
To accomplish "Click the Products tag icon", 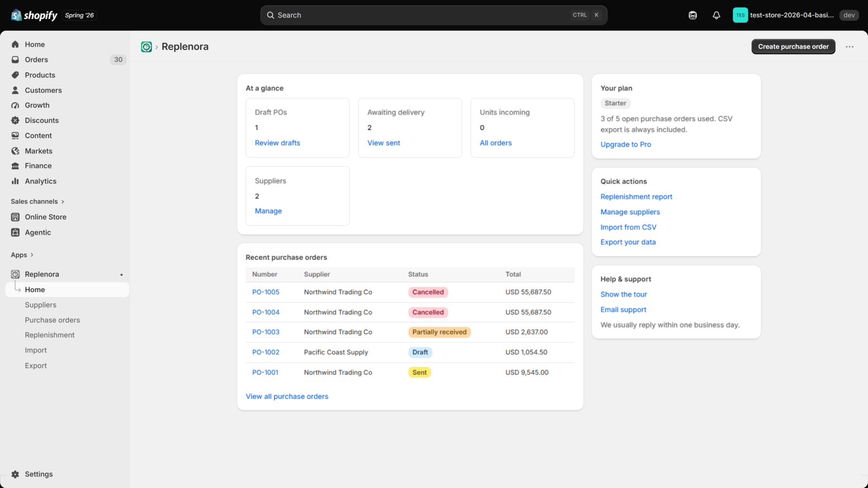I will click(15, 75).
